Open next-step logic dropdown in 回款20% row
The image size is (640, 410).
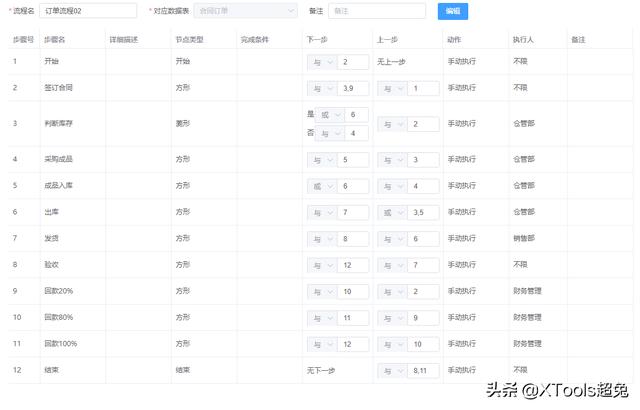point(322,292)
